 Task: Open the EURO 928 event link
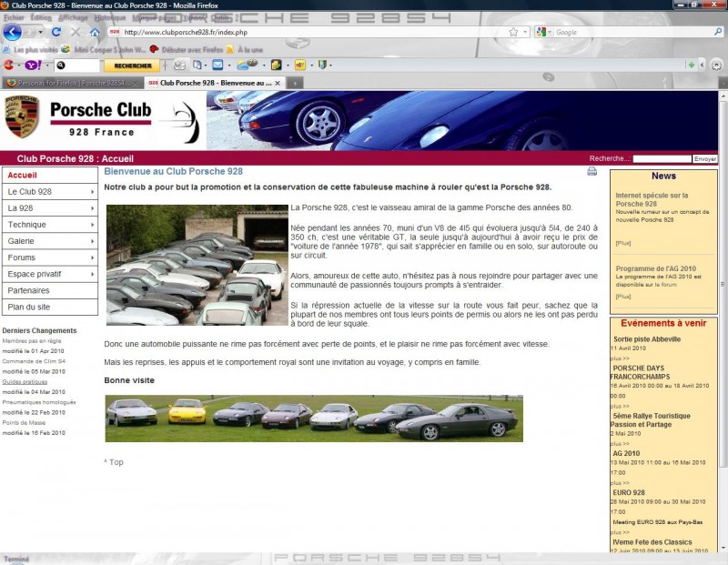(x=629, y=492)
